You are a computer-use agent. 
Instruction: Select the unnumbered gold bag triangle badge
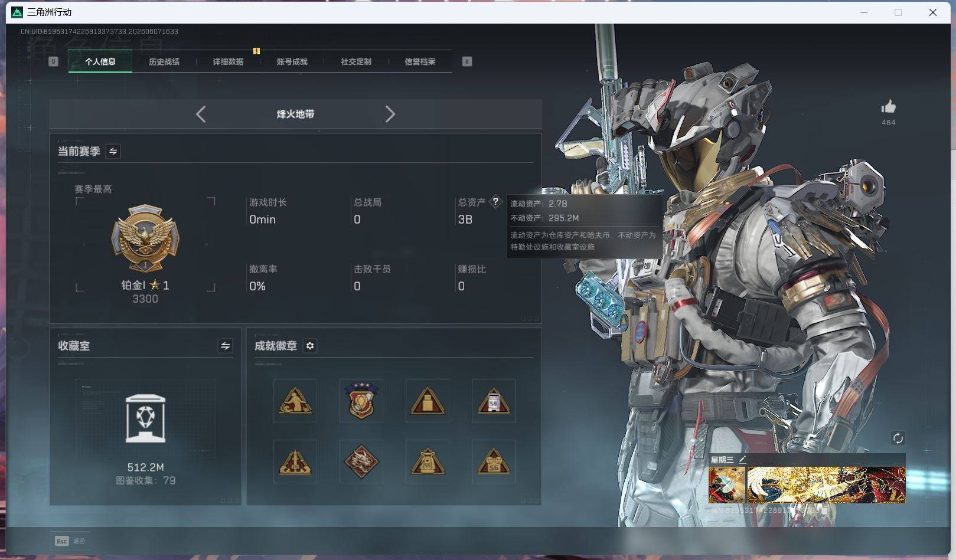[428, 401]
